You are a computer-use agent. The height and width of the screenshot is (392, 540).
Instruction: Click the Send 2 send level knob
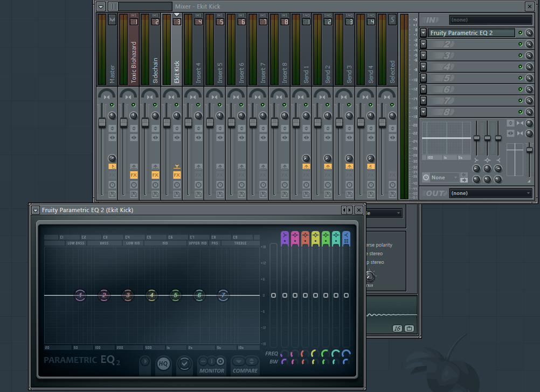[x=328, y=158]
